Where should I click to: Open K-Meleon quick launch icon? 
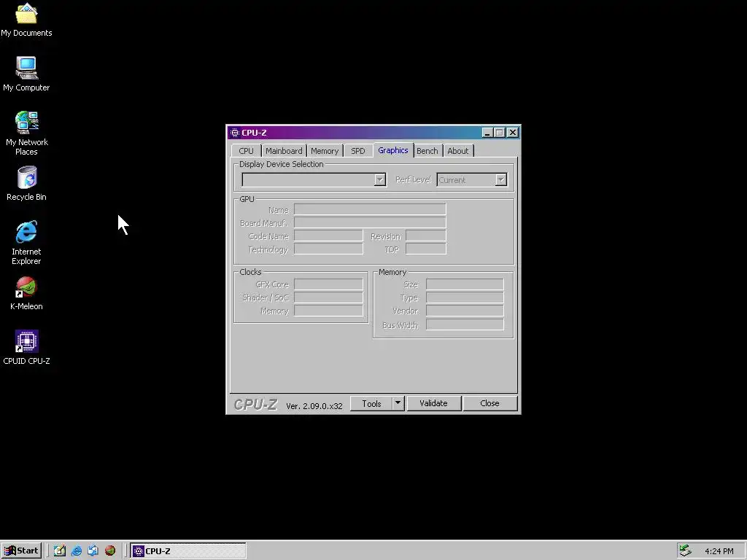click(110, 551)
